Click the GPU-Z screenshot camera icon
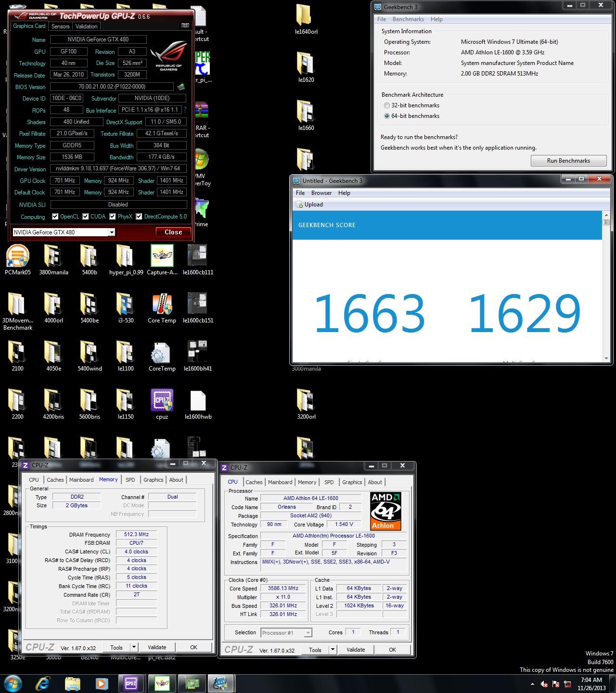Screen dimensions: 616x693 click(185, 26)
